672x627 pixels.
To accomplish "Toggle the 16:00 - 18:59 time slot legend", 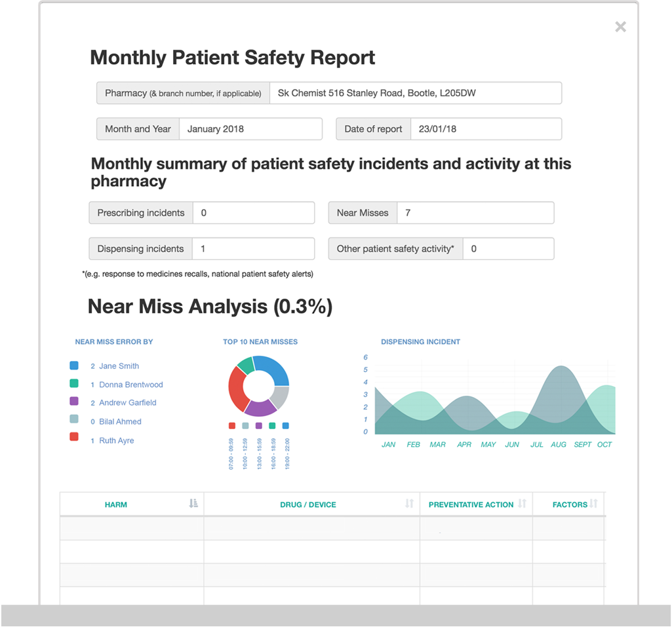I will pyautogui.click(x=271, y=425).
